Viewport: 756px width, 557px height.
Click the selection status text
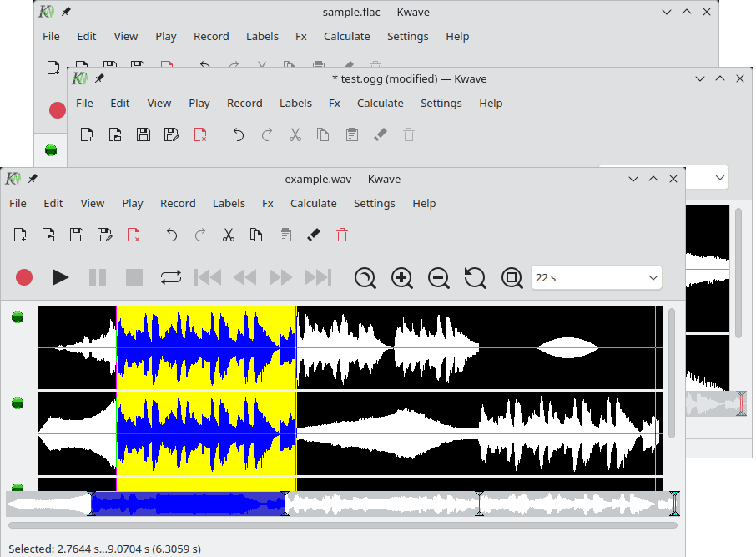click(x=104, y=549)
